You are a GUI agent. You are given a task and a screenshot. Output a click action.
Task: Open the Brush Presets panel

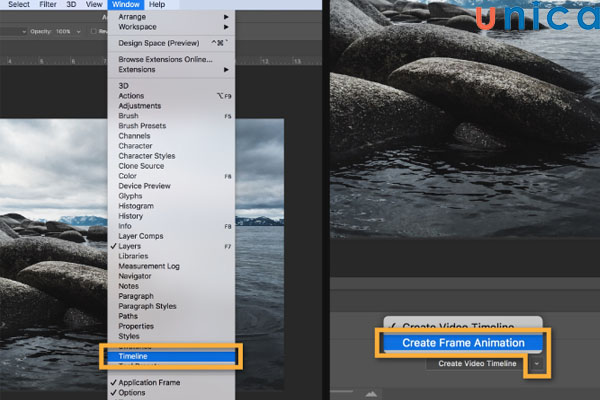pos(171,126)
